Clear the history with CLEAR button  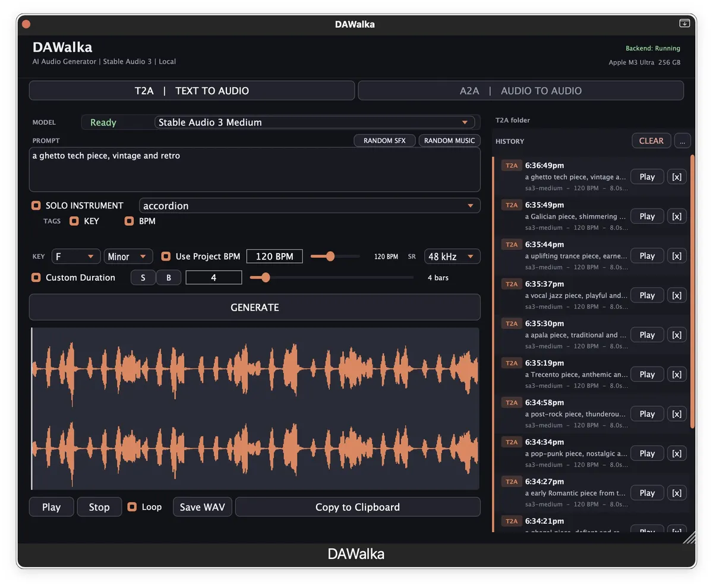point(651,141)
